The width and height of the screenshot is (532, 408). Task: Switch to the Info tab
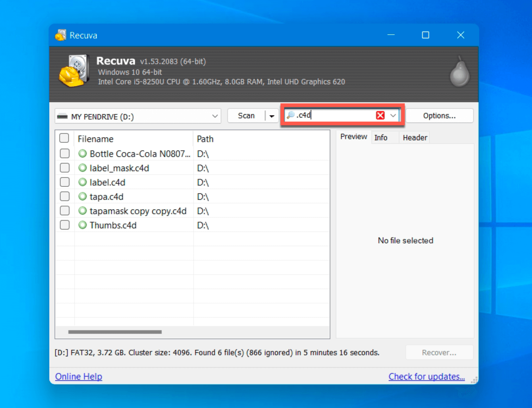click(x=381, y=138)
